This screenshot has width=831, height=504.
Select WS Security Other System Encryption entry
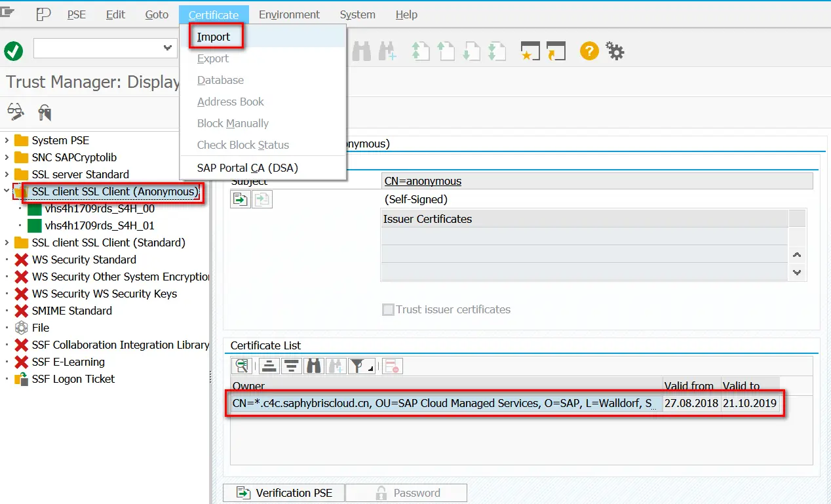(x=121, y=277)
